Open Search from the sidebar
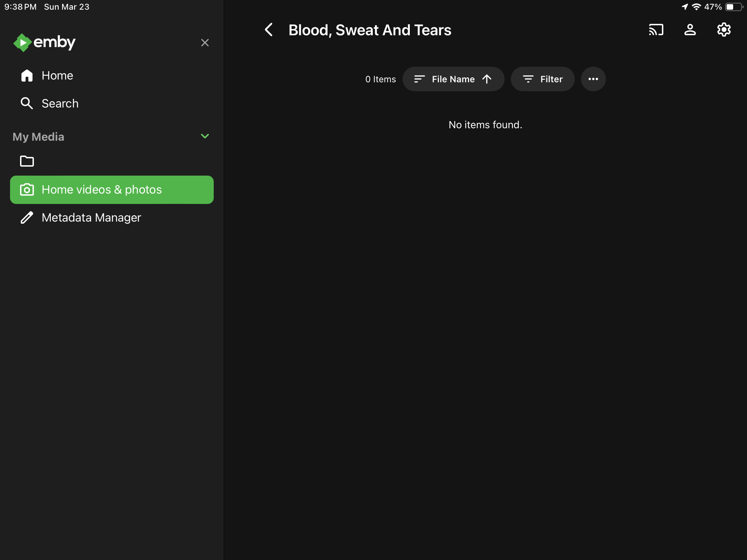 pyautogui.click(x=60, y=103)
